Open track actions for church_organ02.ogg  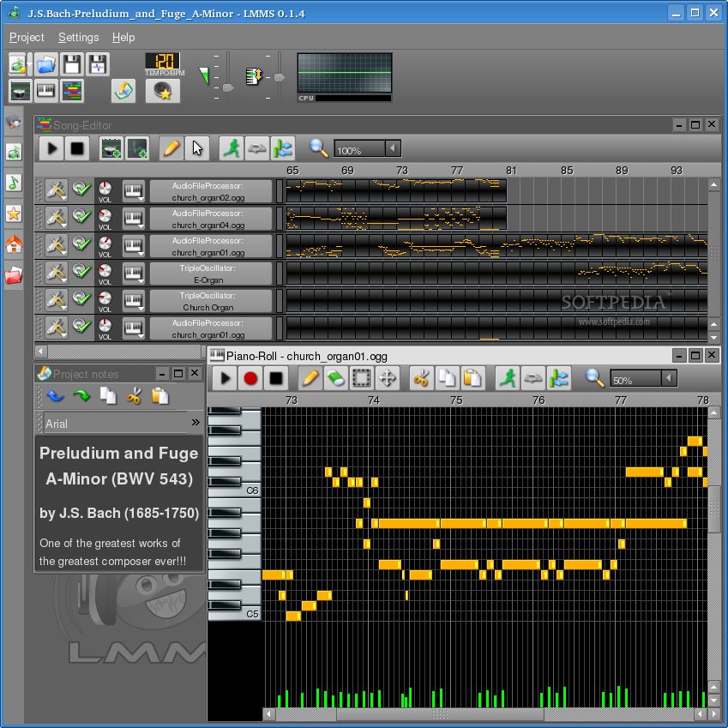(x=57, y=190)
